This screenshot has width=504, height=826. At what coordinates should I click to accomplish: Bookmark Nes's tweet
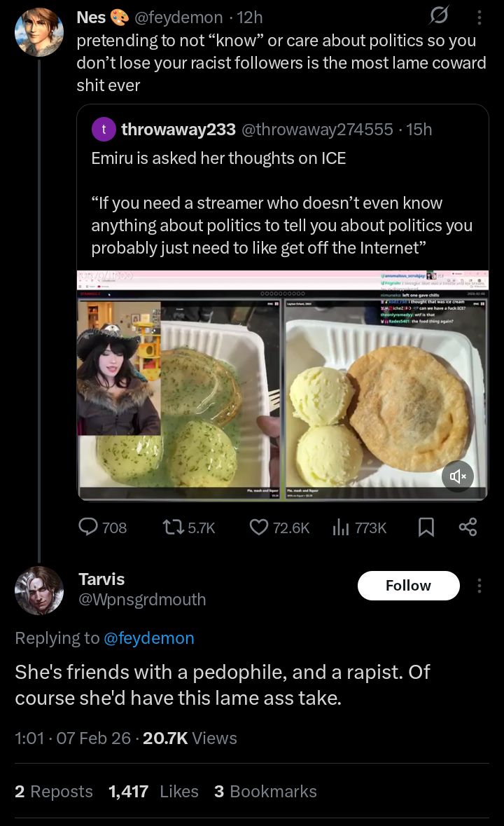tap(426, 527)
